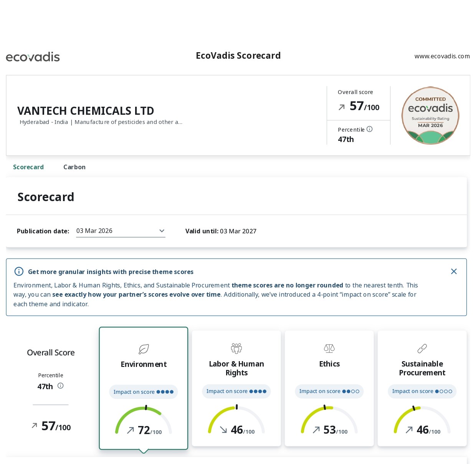Click the Labor & Human Rights people icon
This screenshot has height=464, width=476.
click(x=236, y=348)
